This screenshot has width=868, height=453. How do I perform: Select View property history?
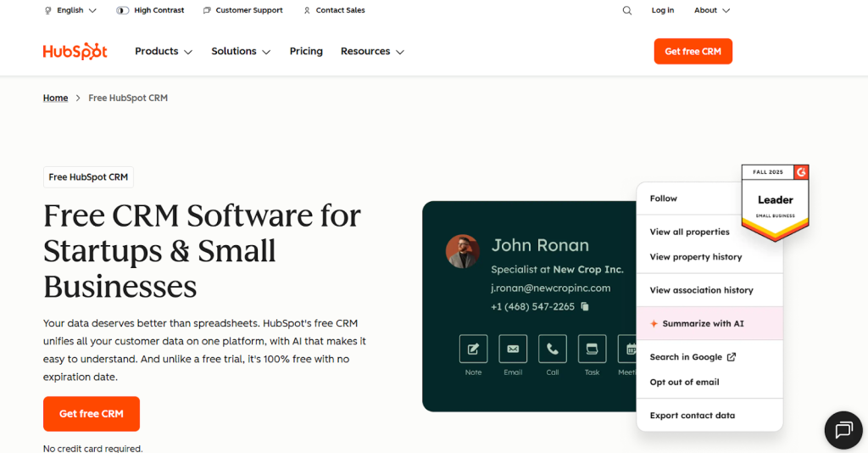click(696, 257)
